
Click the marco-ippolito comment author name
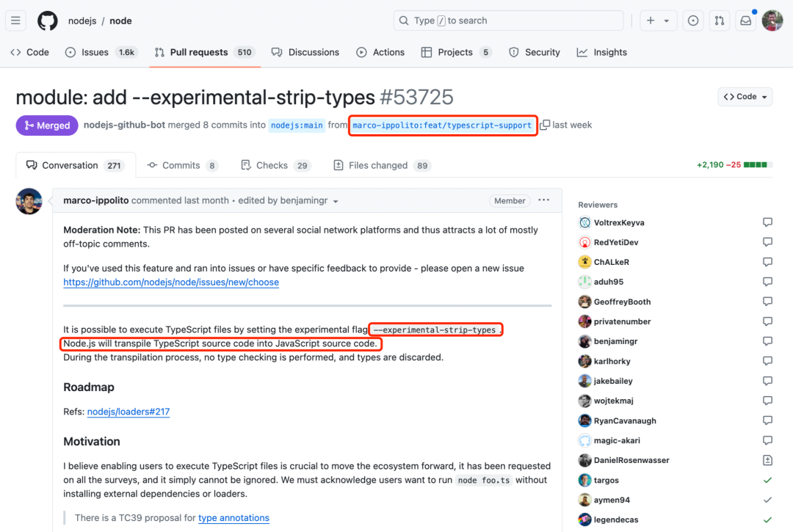point(95,200)
